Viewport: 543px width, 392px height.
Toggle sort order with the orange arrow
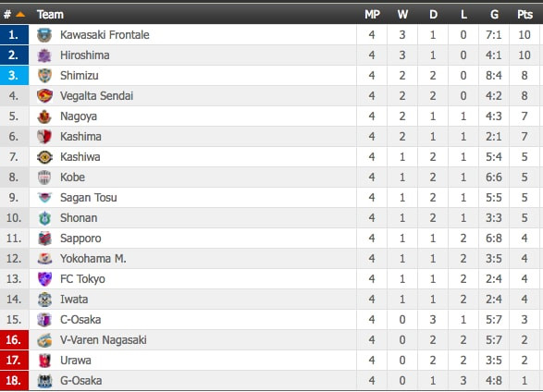click(20, 14)
